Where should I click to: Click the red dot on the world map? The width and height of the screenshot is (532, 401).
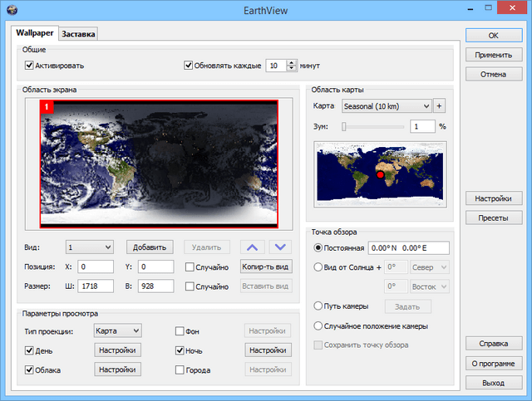(x=381, y=175)
